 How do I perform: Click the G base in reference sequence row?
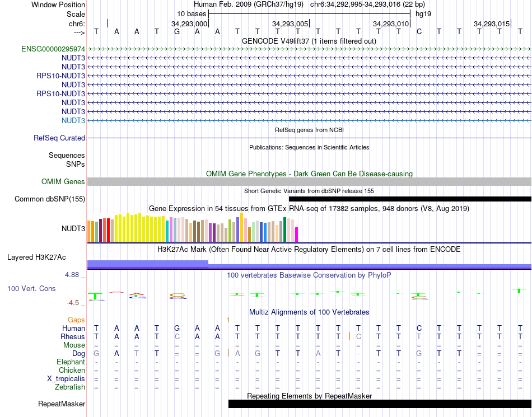coord(177,32)
